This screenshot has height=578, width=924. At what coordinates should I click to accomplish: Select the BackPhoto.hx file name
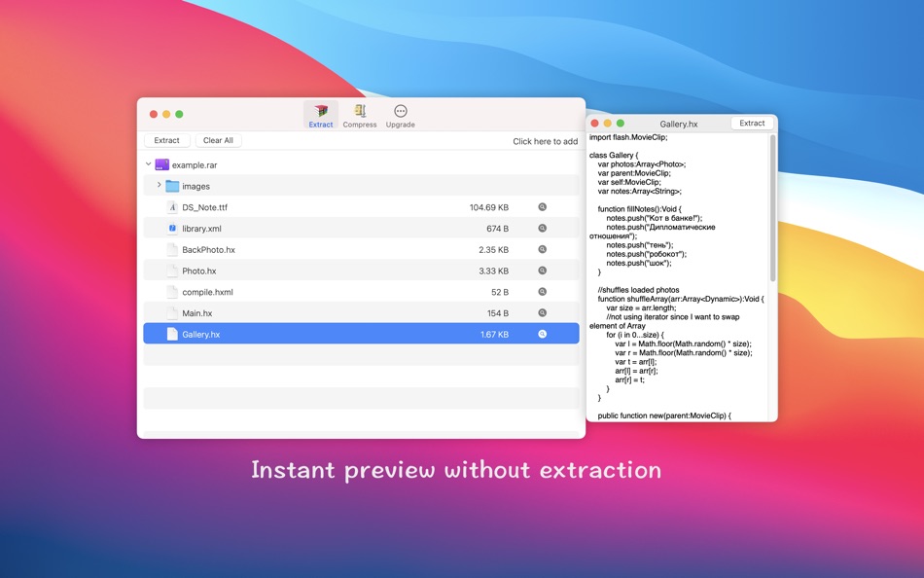[208, 250]
